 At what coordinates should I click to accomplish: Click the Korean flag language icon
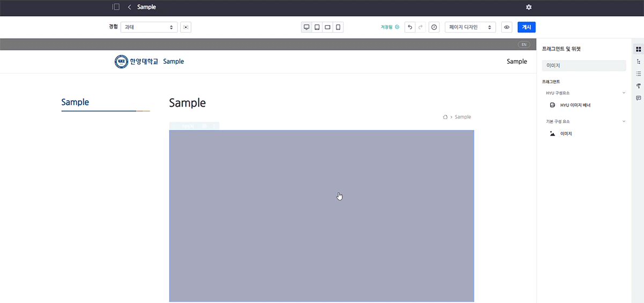(186, 27)
